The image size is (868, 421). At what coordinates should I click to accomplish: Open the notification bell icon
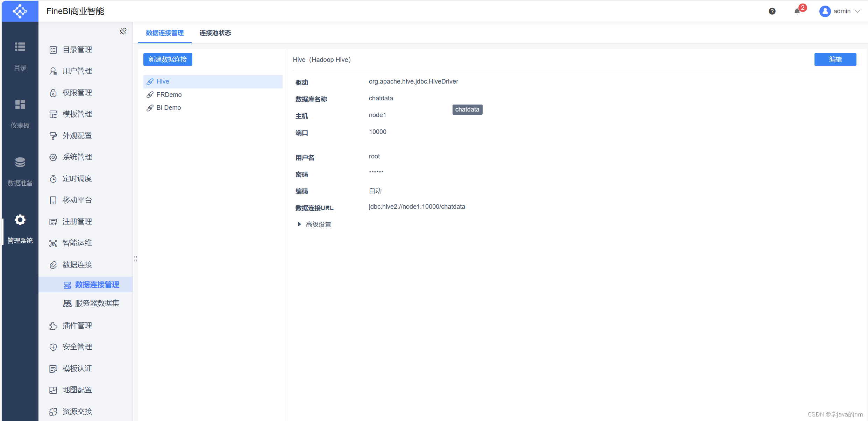pos(797,11)
